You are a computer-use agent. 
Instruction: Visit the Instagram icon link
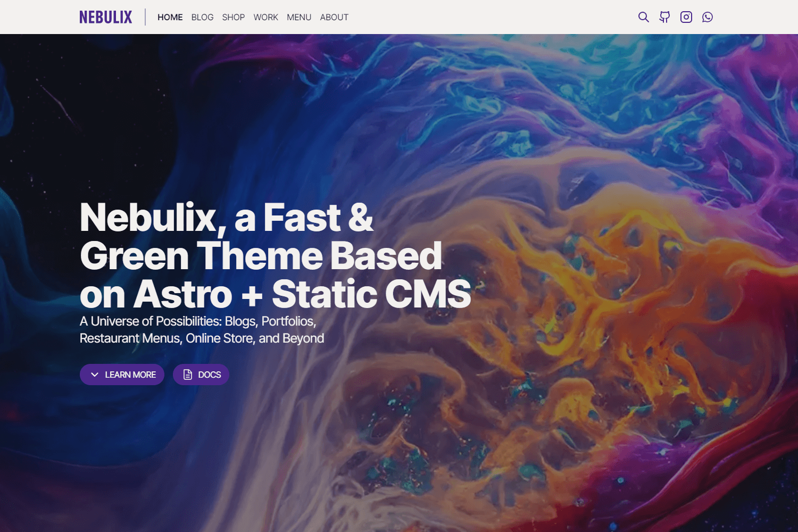tap(686, 17)
